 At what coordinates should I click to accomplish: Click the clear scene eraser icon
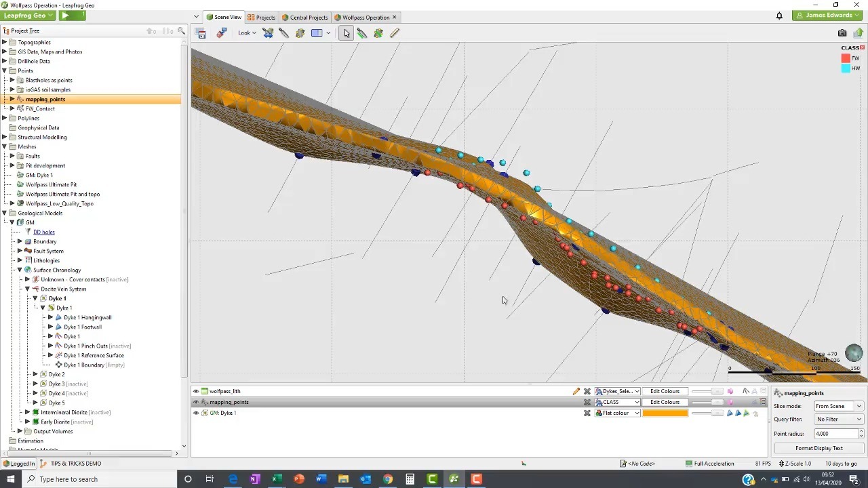(221, 33)
